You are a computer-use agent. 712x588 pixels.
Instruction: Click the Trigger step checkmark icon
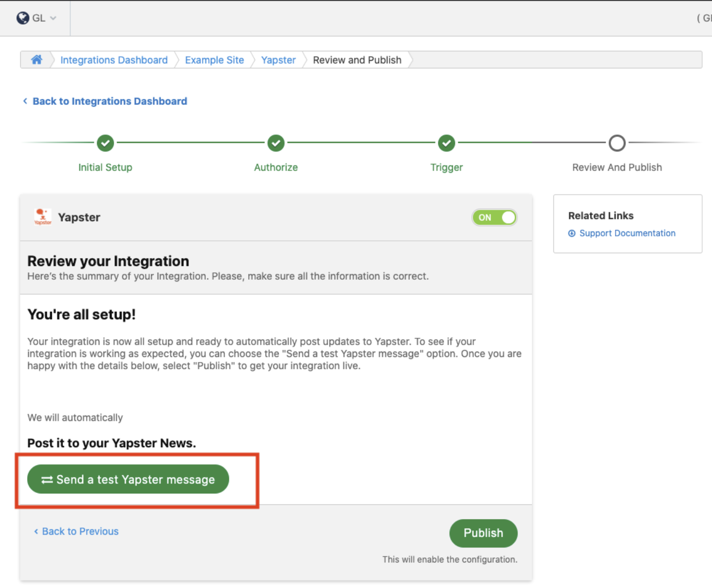tap(446, 143)
